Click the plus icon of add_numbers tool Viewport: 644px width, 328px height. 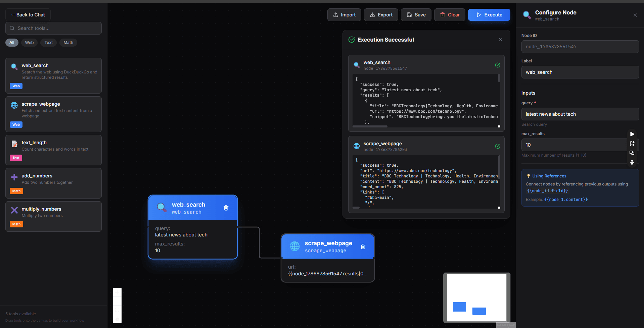click(14, 177)
